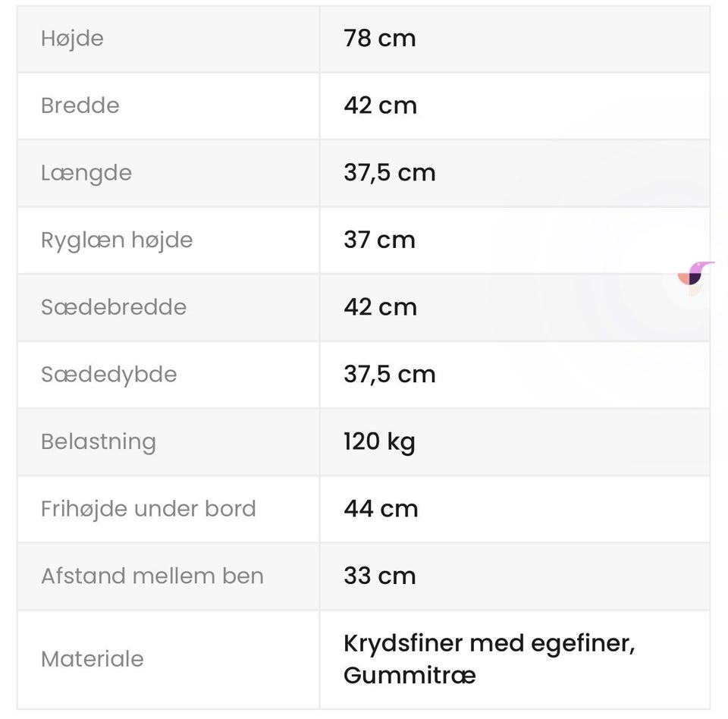
Task: Click the Afstand mellem ben label
Action: click(152, 576)
